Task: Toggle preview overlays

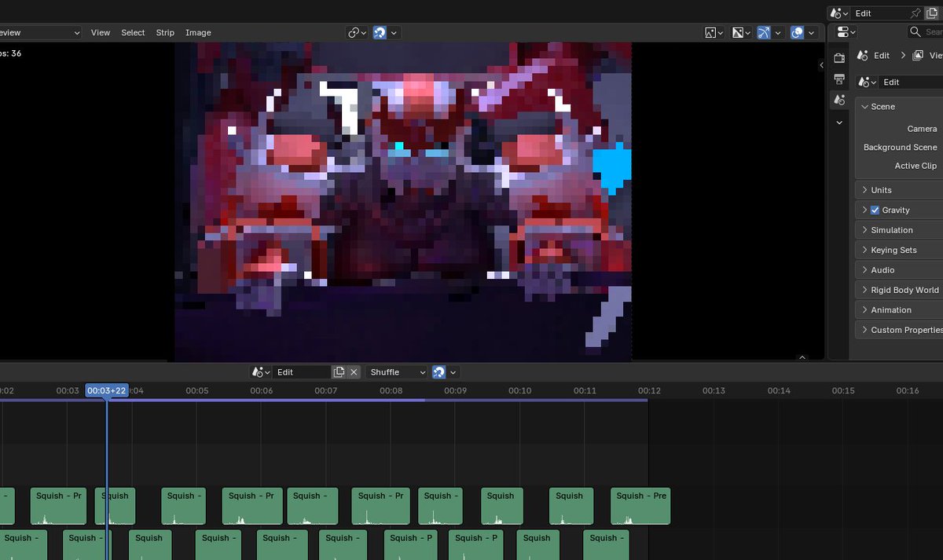Action: pyautogui.click(x=797, y=33)
